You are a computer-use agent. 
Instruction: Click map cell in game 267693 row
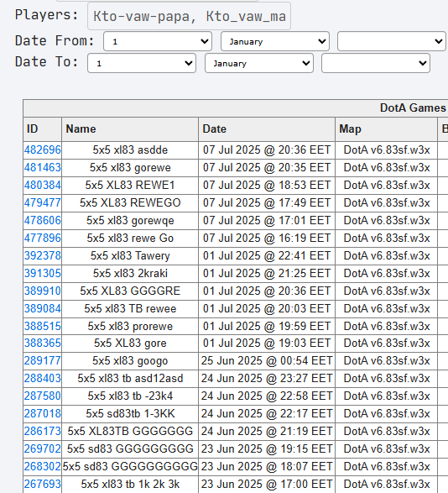click(387, 484)
